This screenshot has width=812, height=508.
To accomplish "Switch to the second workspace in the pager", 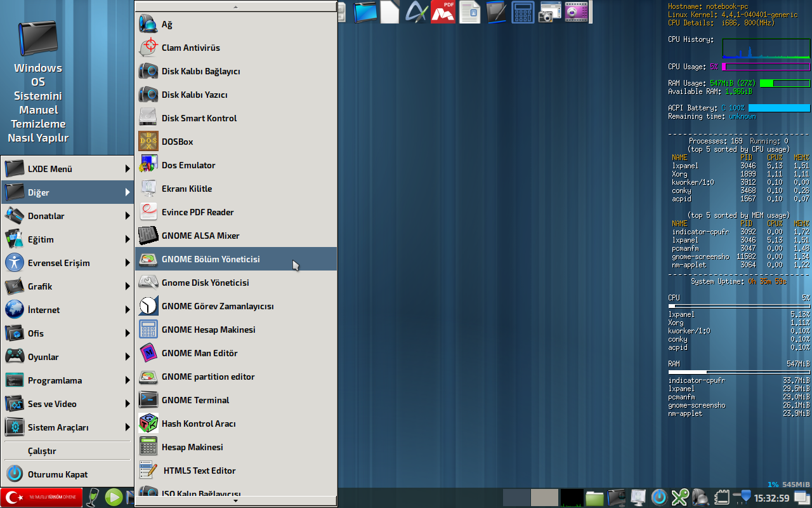I will coord(544,498).
